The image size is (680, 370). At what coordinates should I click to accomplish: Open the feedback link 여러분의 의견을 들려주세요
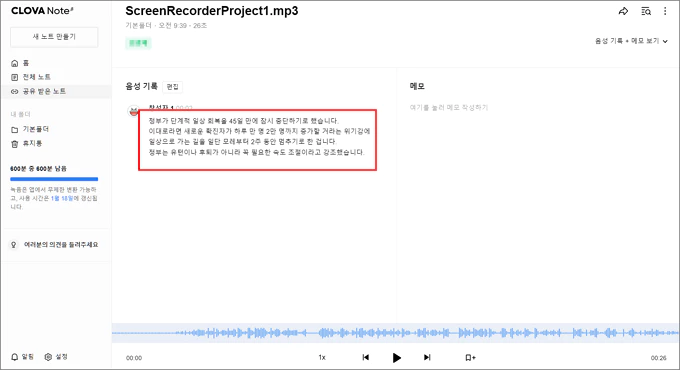click(x=61, y=245)
